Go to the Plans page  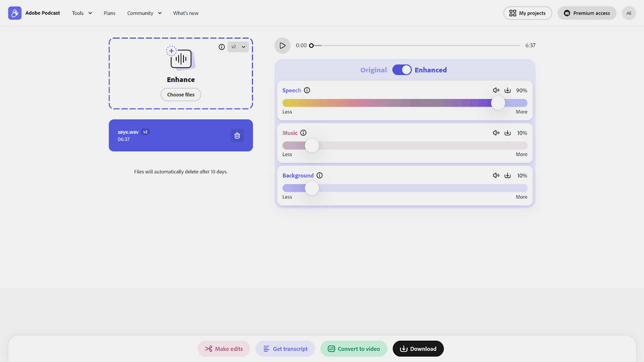110,13
